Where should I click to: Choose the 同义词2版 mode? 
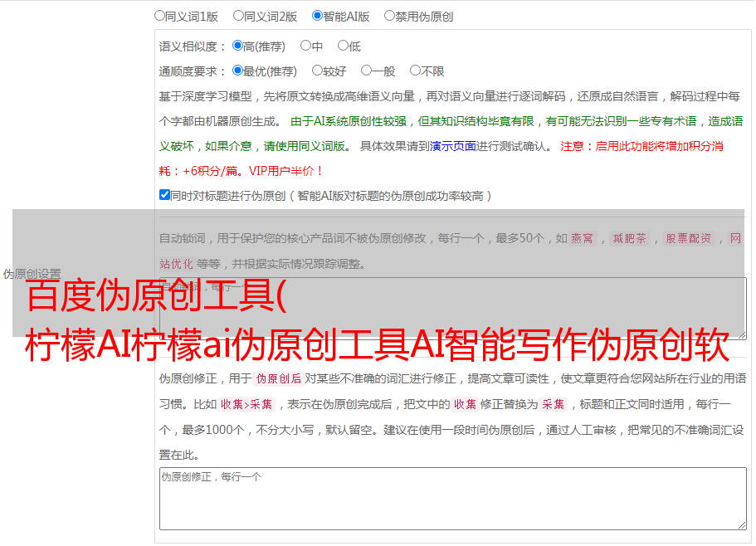coord(238,16)
